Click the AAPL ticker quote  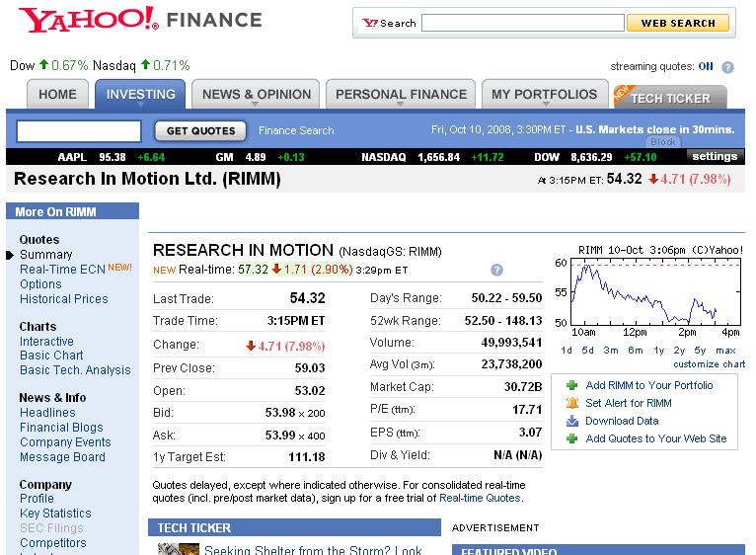(111, 157)
